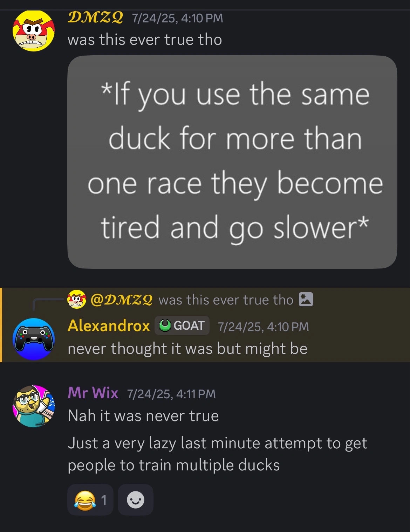The image size is (410, 532).
Task: Click the GOAT tag next to Alexandrox
Action: pos(182,325)
